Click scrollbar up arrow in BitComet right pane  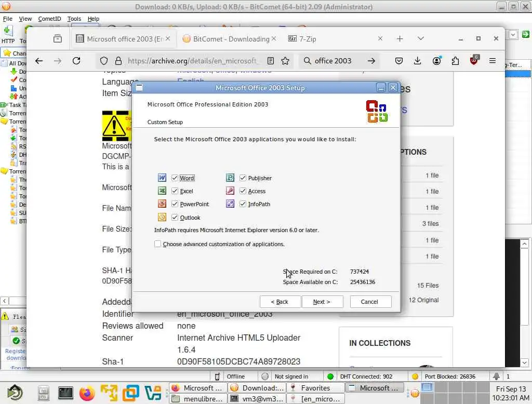[x=525, y=244]
